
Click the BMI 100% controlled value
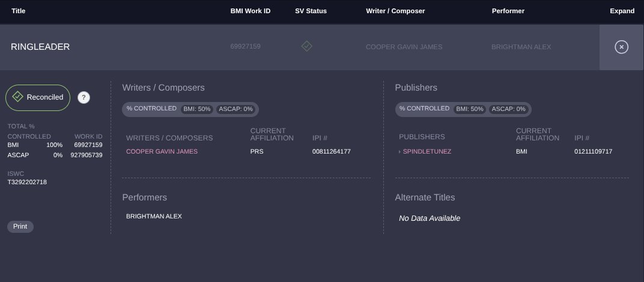coord(54,145)
